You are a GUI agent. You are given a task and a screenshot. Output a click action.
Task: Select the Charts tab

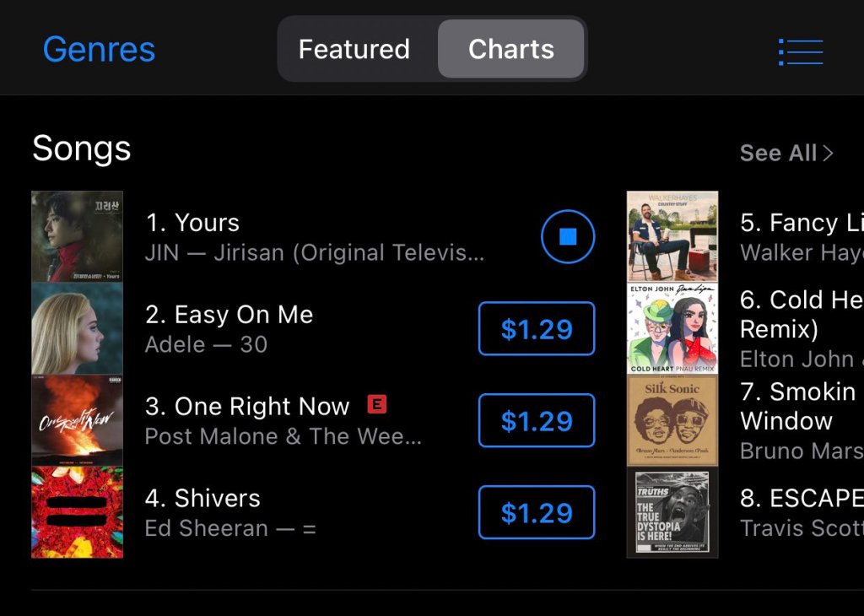click(x=511, y=49)
